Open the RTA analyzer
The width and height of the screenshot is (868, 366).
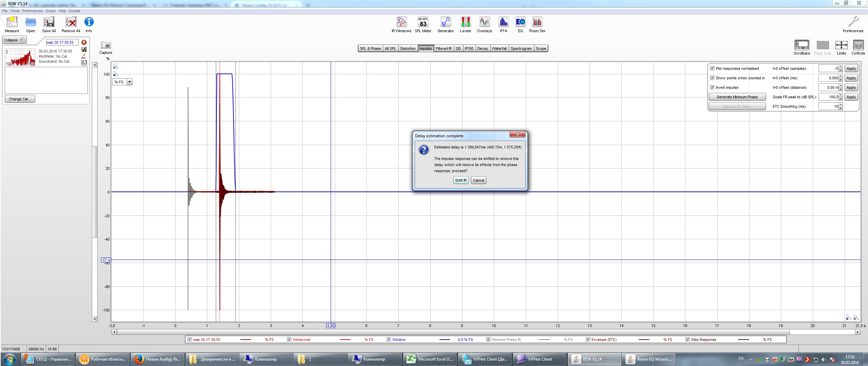503,22
